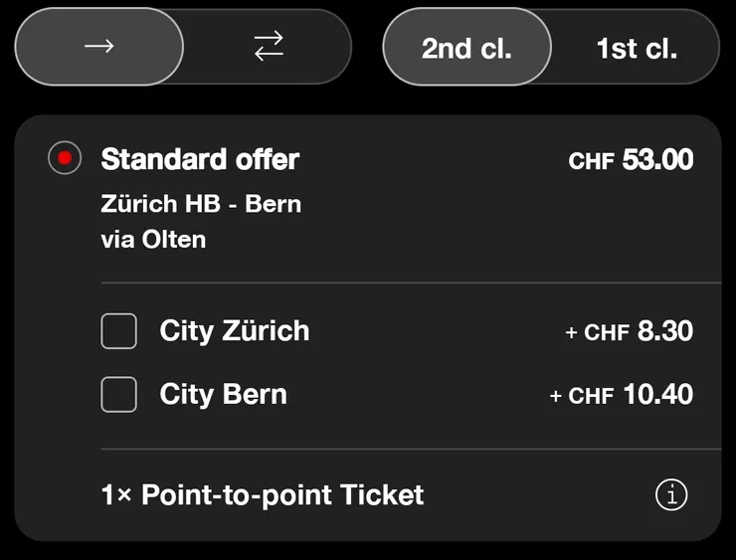736x560 pixels.
Task: Click the via Olten route detail
Action: point(153,239)
